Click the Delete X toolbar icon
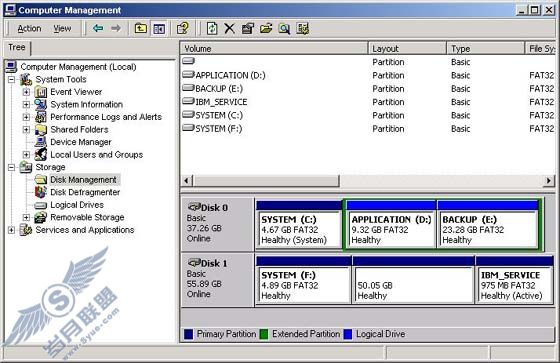Screen dimensions: 560x363 [x=230, y=29]
